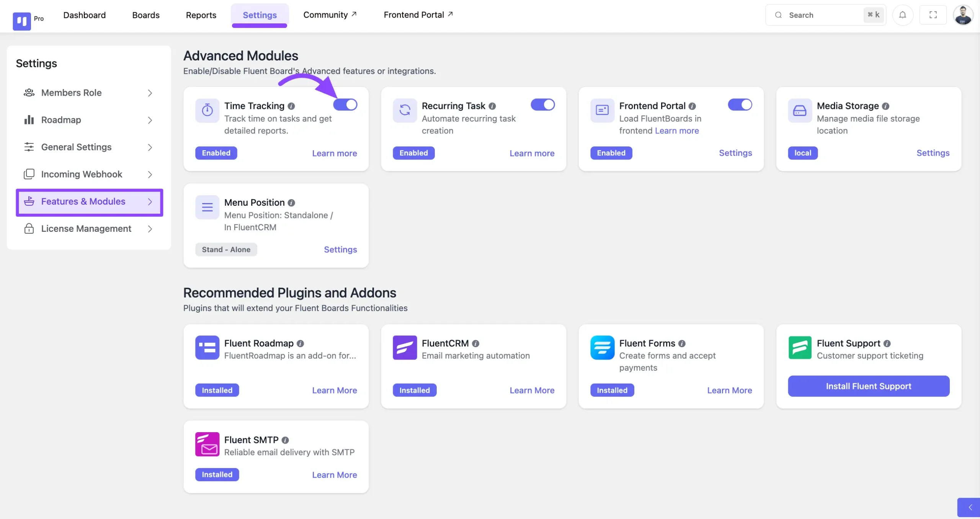Click the local badge on Media Storage

tap(803, 153)
